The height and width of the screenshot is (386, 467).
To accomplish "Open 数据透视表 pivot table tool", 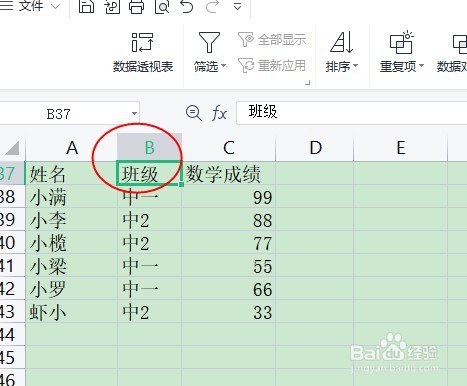I will pos(143,52).
